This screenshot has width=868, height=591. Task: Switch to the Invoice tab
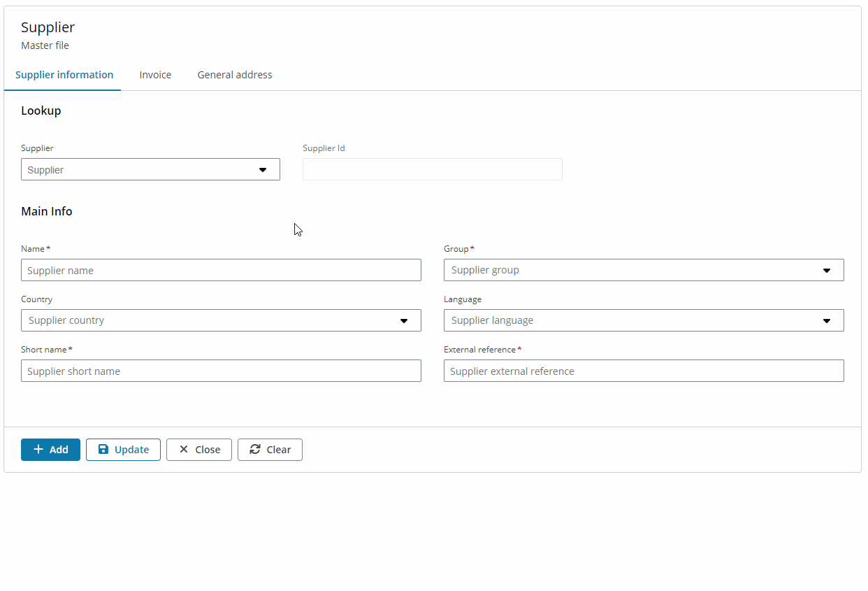click(x=155, y=75)
